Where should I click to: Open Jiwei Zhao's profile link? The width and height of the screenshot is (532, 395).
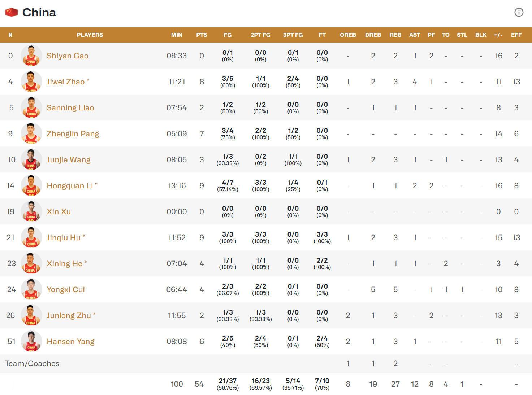tap(66, 82)
